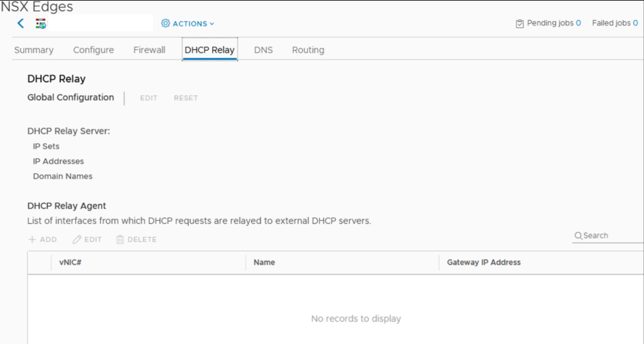
Task: Switch to the Configure tab
Action: click(x=93, y=50)
